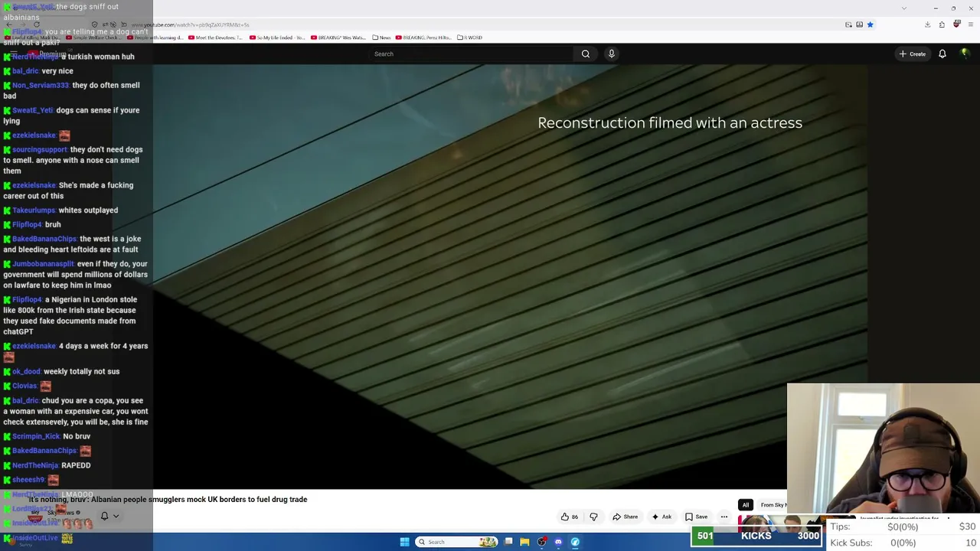Open the Meet the Devotees bookmark
The height and width of the screenshot is (551, 980).
[x=215, y=37]
